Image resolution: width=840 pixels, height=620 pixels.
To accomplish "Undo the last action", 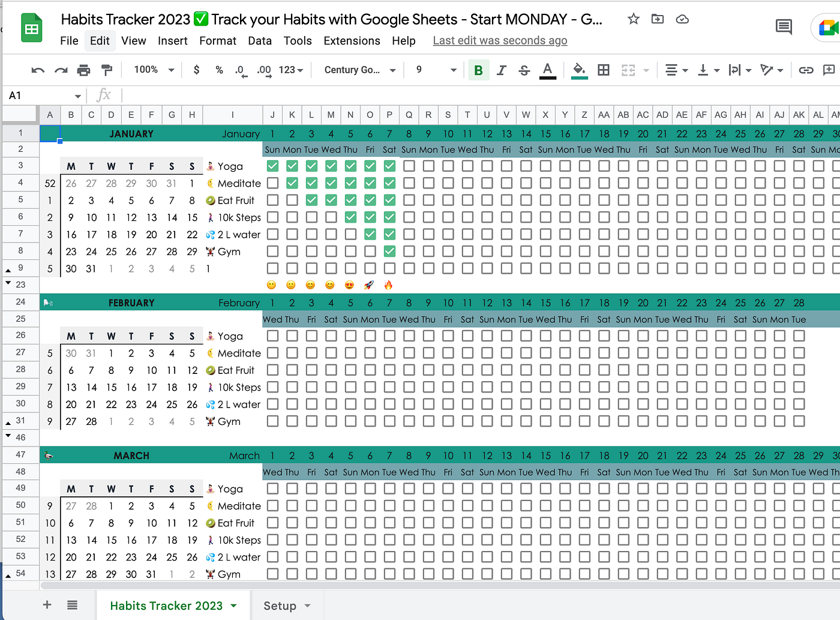I will coord(37,70).
